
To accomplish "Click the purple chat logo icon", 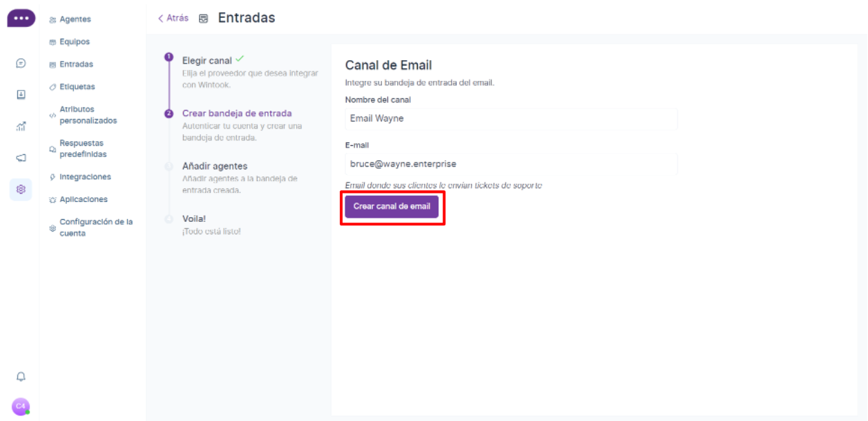I will (21, 19).
